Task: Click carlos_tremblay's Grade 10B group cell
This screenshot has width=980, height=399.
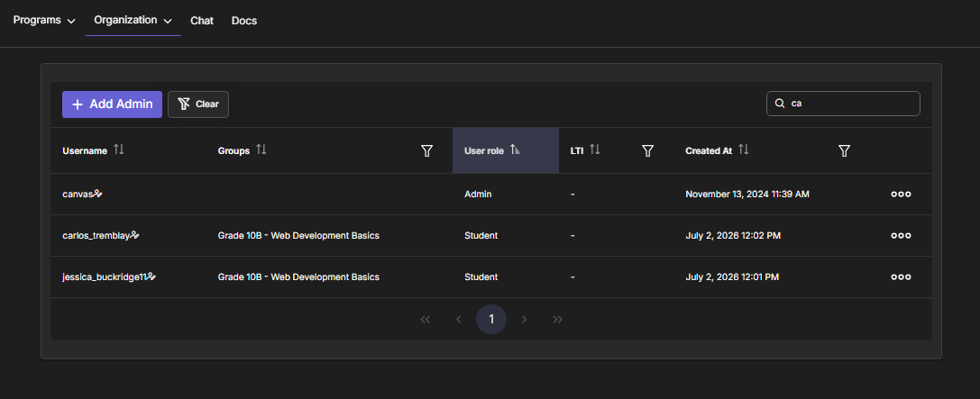Action: pos(298,235)
